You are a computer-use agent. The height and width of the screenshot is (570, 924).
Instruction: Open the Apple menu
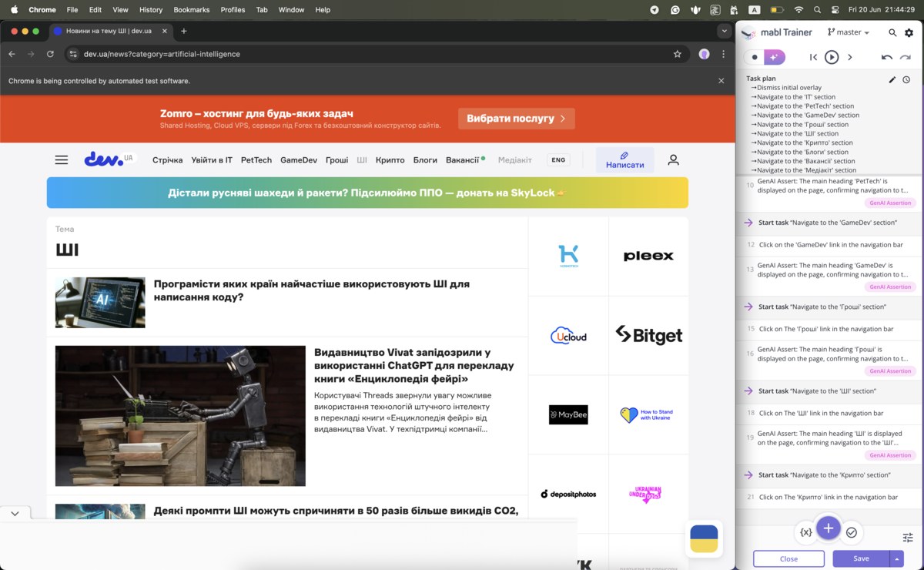(x=14, y=9)
